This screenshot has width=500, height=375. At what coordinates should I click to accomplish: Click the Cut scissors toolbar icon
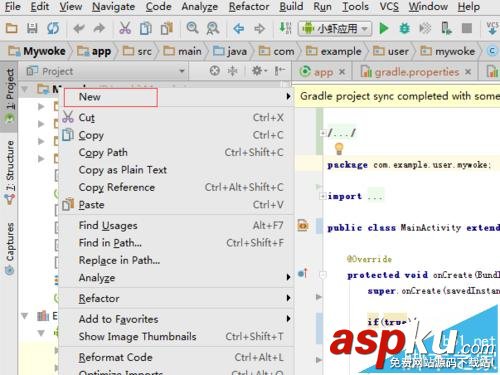[x=125, y=29]
